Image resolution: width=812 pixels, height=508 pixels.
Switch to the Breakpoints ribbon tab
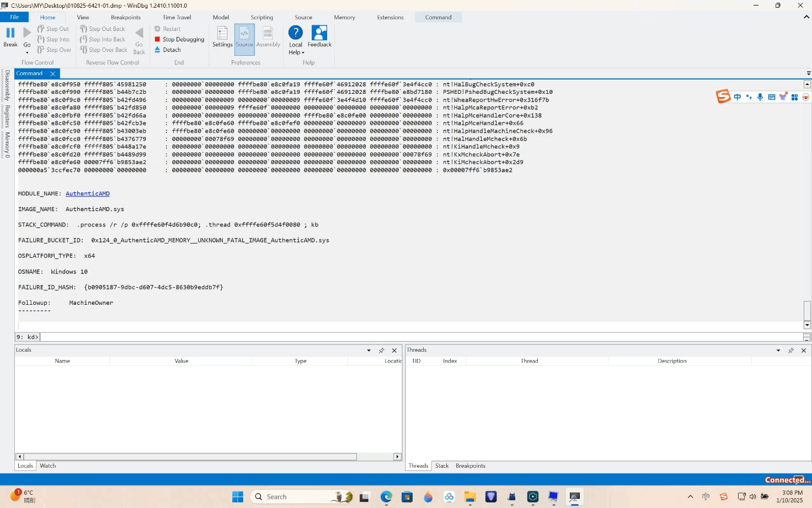(x=126, y=17)
